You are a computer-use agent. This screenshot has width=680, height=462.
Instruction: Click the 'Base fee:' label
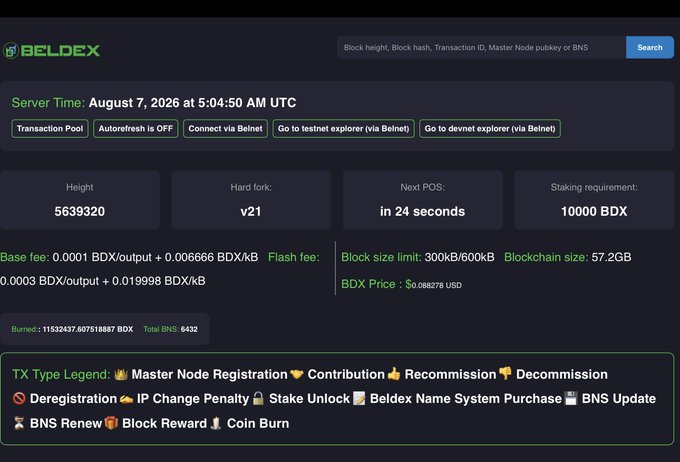point(25,257)
